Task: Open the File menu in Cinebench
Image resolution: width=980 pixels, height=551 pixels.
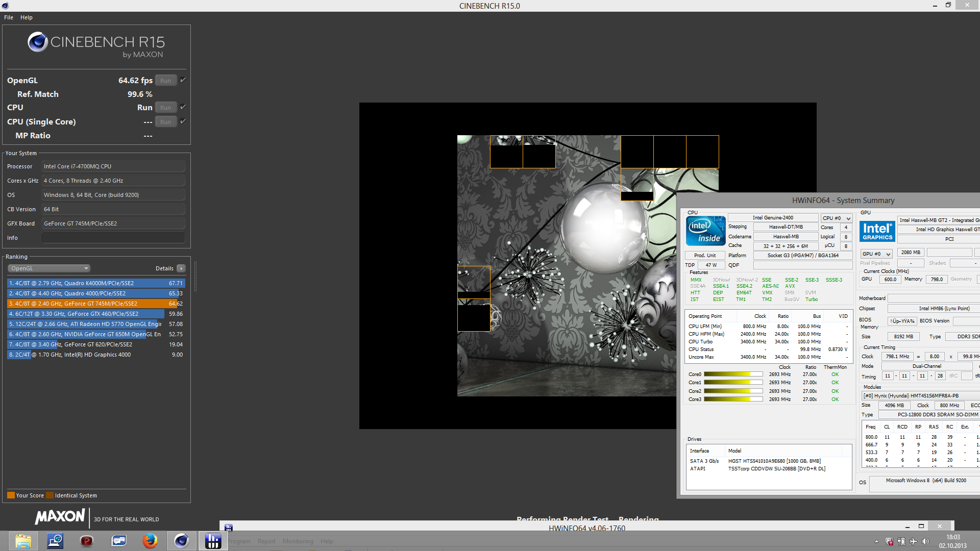Action: coord(9,17)
